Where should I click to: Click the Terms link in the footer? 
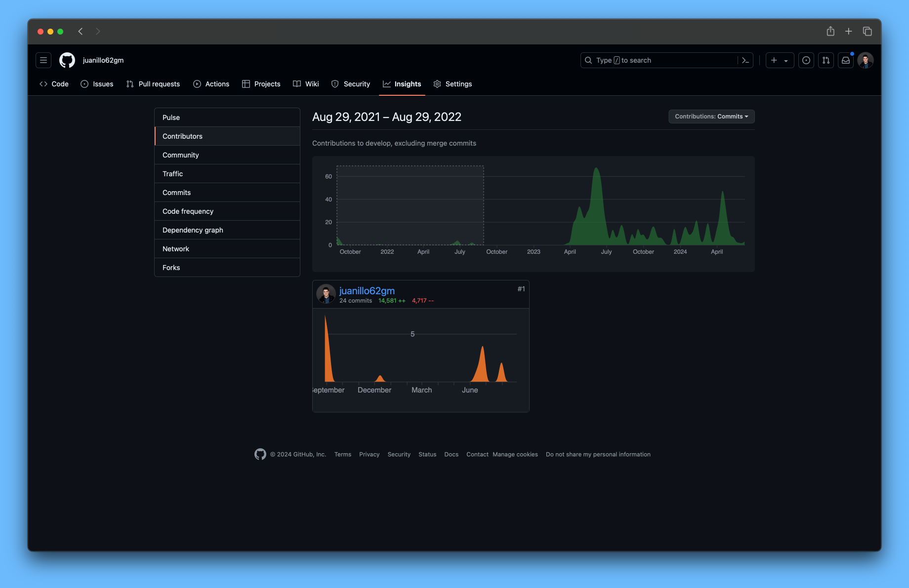[x=342, y=454]
